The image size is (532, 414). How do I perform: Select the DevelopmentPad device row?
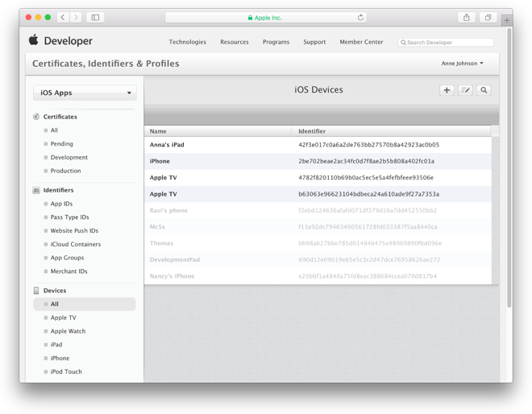(318, 259)
